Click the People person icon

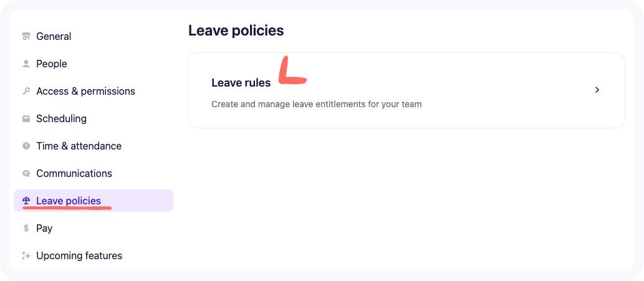pos(26,64)
